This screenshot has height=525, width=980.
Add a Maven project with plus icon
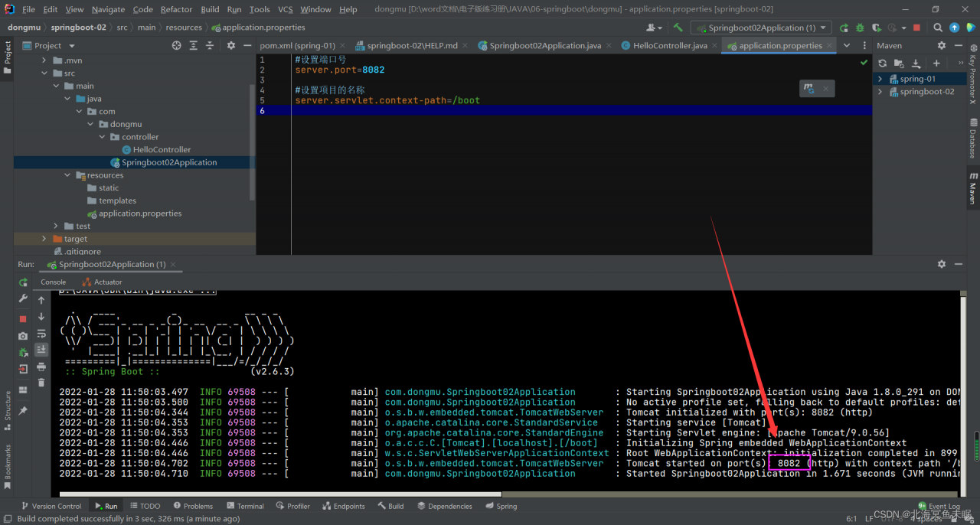point(936,63)
